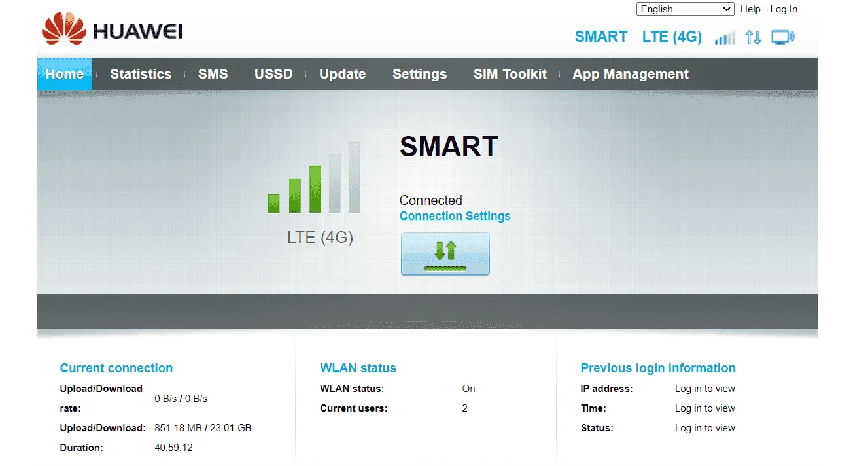Click the WLAN status On value
The height and width of the screenshot is (466, 868).
[468, 389]
